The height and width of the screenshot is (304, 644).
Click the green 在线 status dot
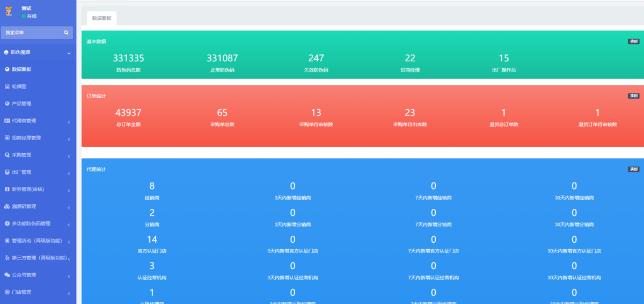point(24,16)
